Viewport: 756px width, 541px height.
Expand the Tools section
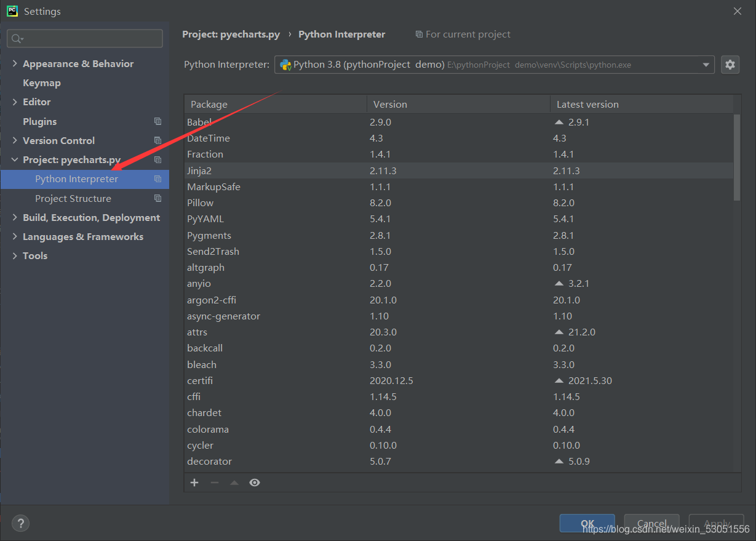coord(15,255)
